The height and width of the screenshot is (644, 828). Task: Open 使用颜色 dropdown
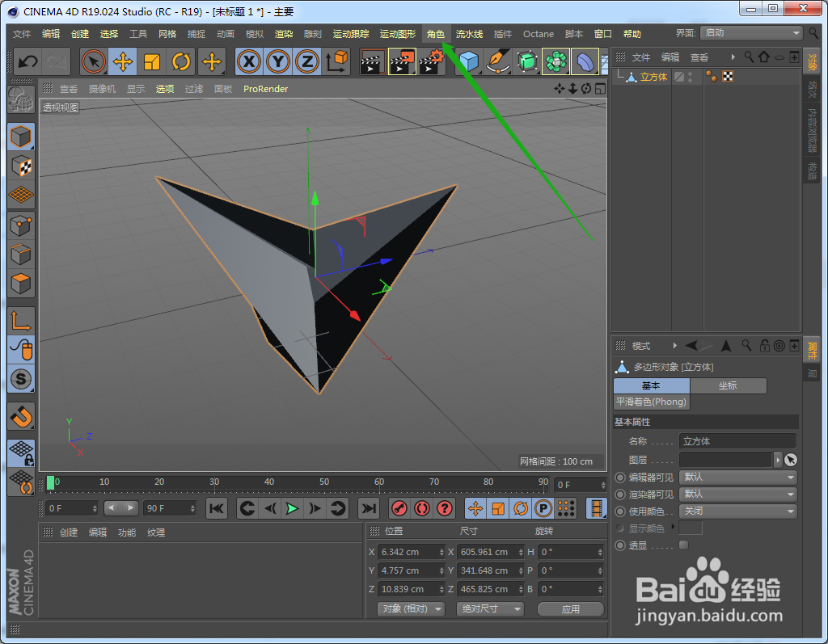point(737,511)
